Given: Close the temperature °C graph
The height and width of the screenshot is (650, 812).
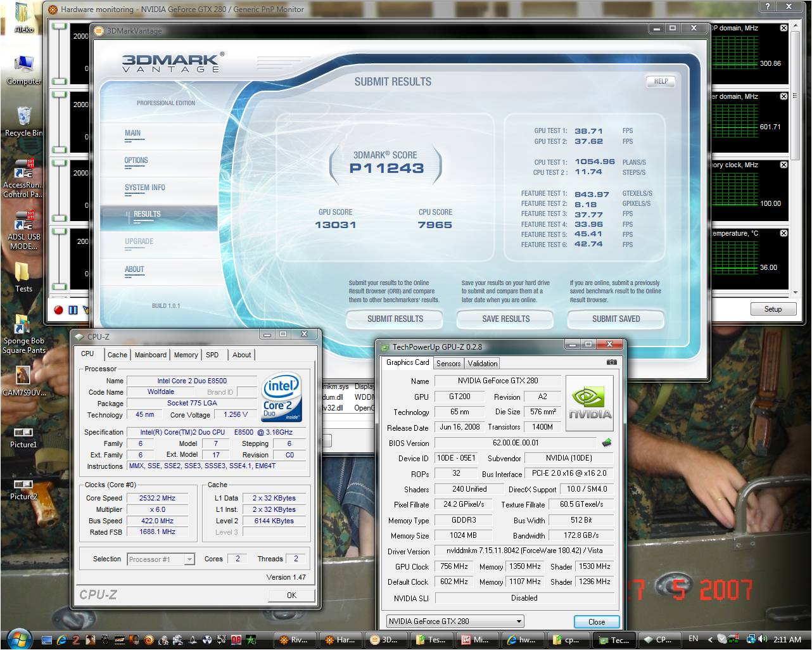Looking at the screenshot, I should [783, 233].
